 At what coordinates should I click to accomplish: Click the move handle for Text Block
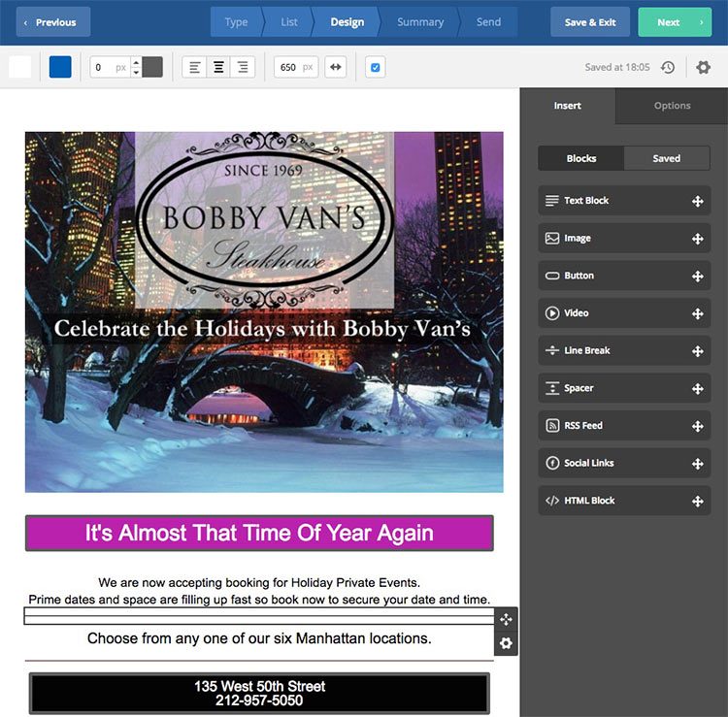697,201
